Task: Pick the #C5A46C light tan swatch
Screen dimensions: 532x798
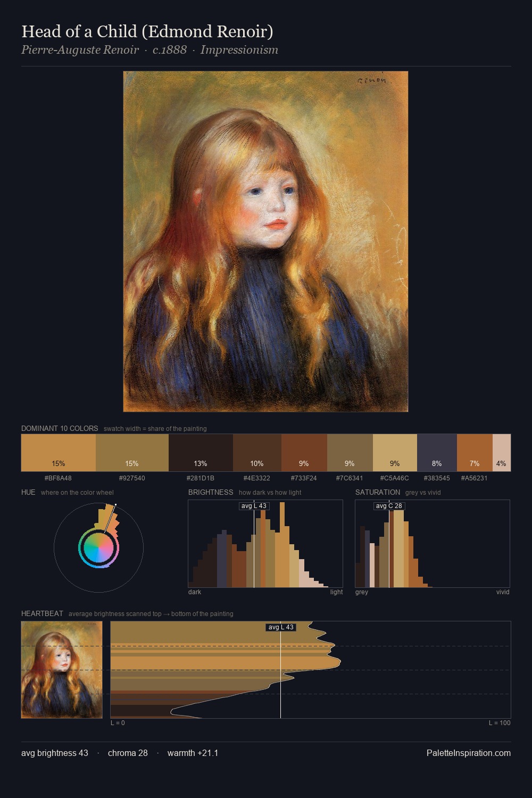Action: click(x=395, y=453)
